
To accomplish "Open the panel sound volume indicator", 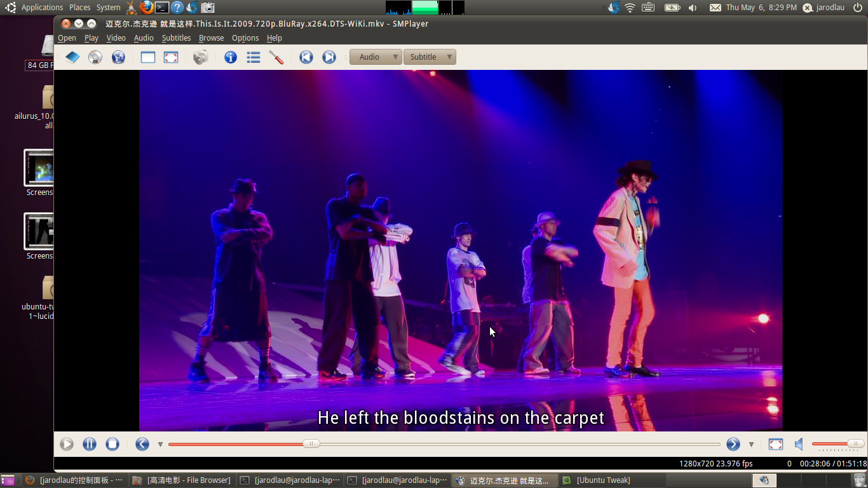I will tap(692, 8).
